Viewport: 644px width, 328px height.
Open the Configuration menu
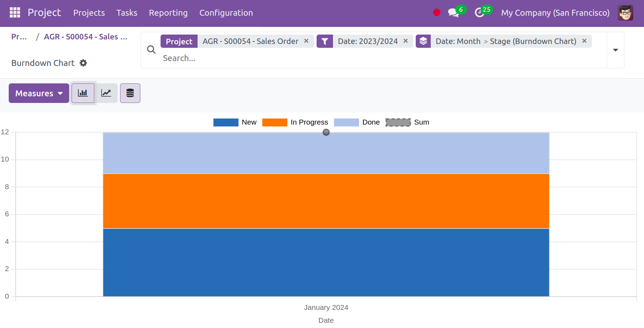226,13
